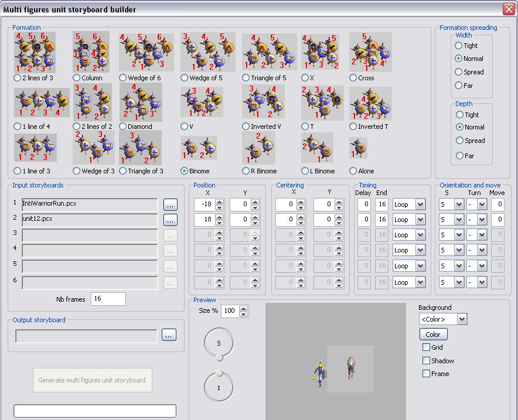The width and height of the screenshot is (518, 420).
Task: Click the 'Inverted V' formation picture
Action: click(x=263, y=101)
